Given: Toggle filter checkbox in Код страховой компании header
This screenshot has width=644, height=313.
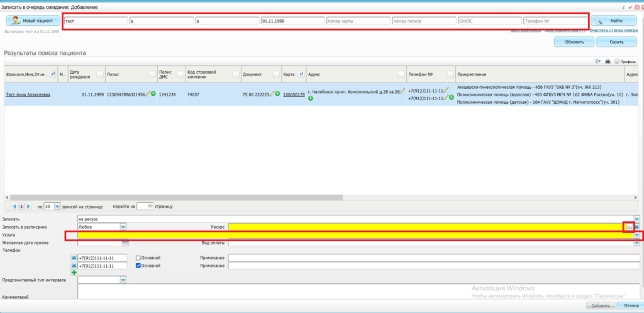Looking at the screenshot, I should [x=235, y=74].
